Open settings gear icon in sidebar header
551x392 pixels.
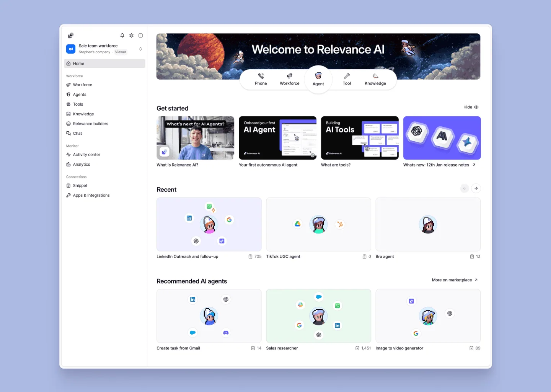tap(131, 36)
